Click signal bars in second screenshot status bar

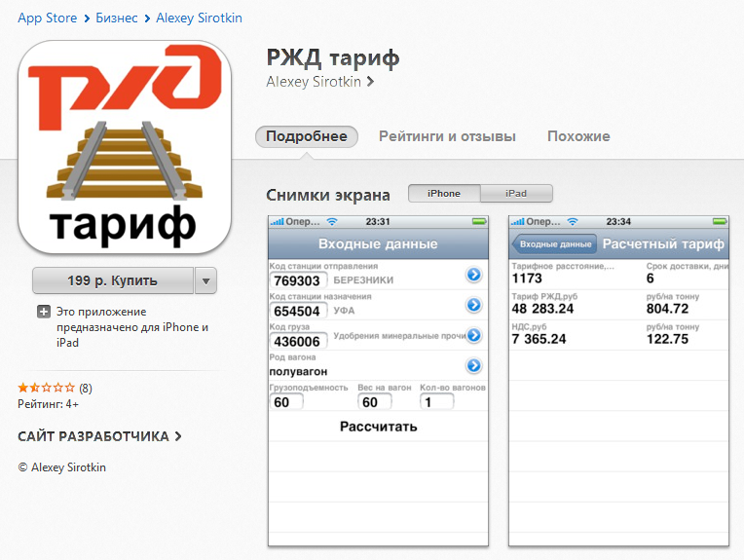(517, 222)
